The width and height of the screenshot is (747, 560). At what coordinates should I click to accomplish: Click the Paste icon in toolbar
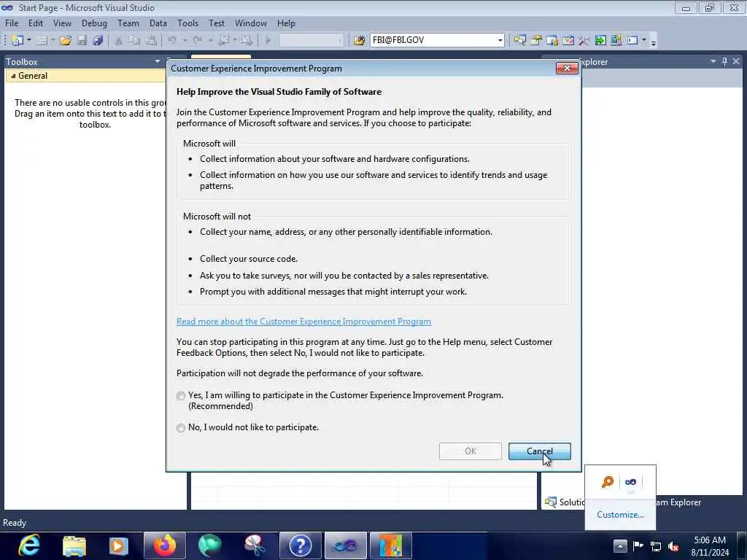coord(151,41)
